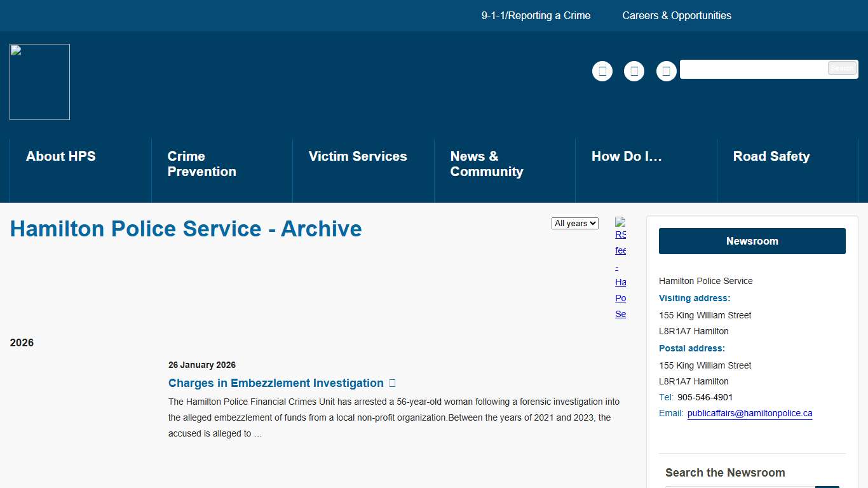Image resolution: width=868 pixels, height=488 pixels.
Task: Open Road Safety page
Action: (771, 156)
